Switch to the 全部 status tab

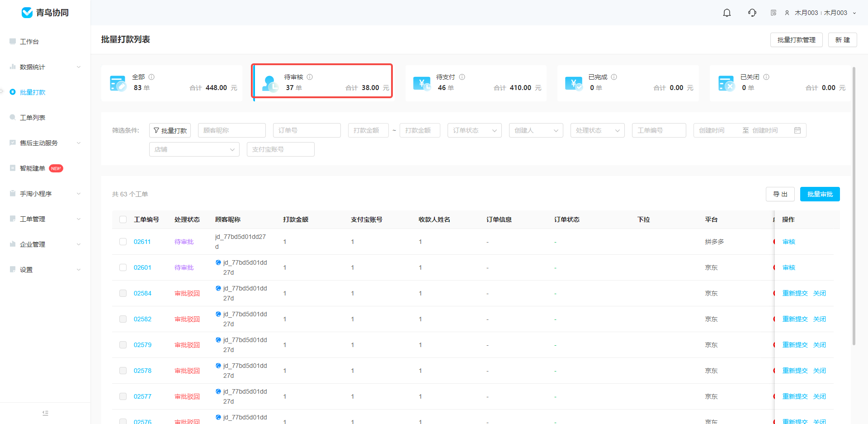click(x=172, y=83)
